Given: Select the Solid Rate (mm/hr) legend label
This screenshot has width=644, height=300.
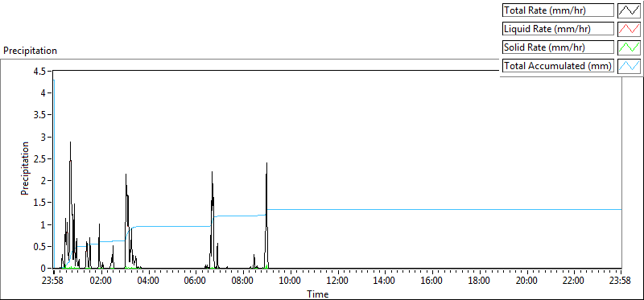Looking at the screenshot, I should click(x=559, y=47).
